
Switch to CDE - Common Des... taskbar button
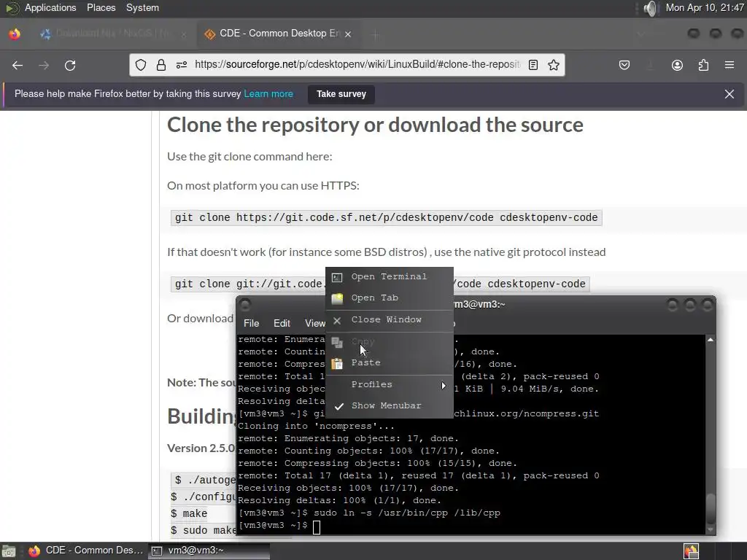(x=86, y=551)
